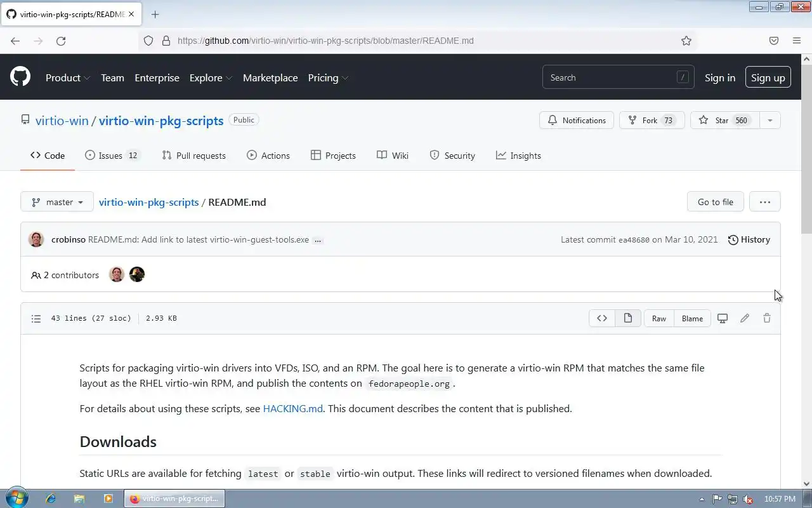Fork the repository
Image resolution: width=812 pixels, height=508 pixels.
pyautogui.click(x=652, y=120)
